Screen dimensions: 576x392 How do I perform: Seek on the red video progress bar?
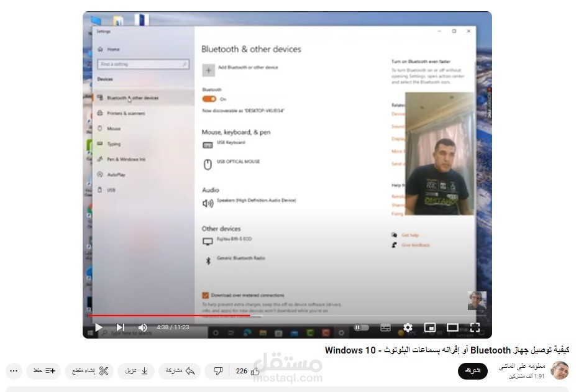click(287, 315)
